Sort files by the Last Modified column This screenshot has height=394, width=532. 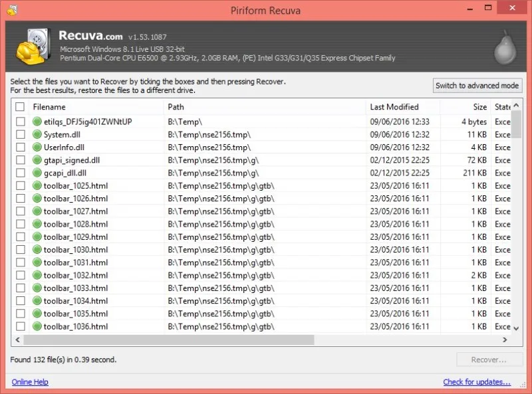[x=394, y=107]
